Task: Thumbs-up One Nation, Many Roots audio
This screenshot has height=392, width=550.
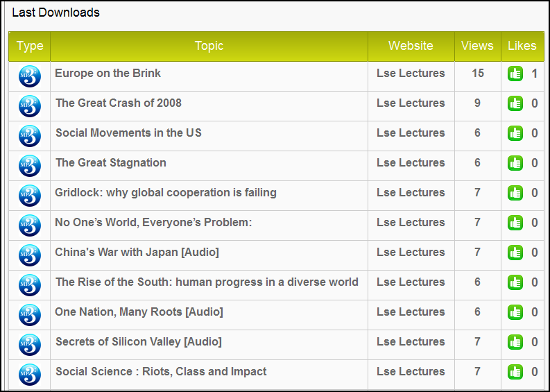Action: [515, 312]
